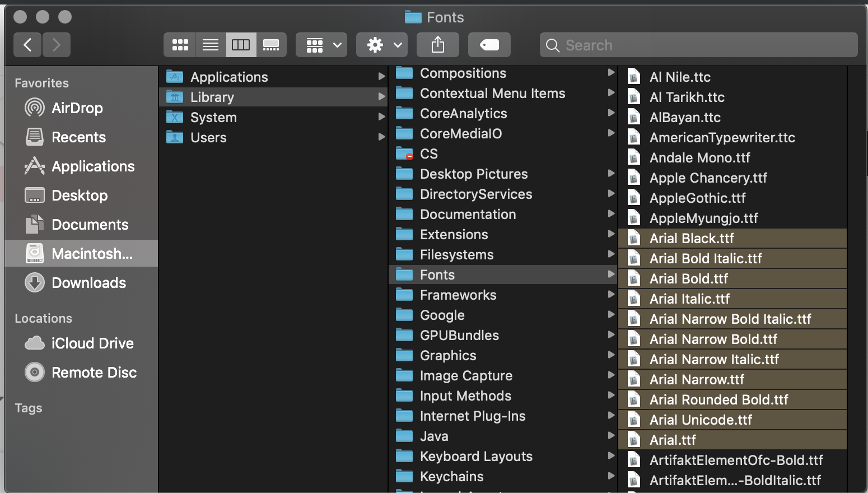Screen dimensions: 868x493
Task: Select Arial Narrow Bold Italic.ttf
Action: pyautogui.click(x=732, y=319)
